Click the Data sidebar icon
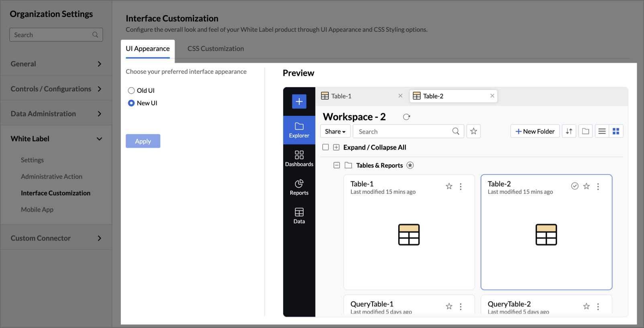Image resolution: width=644 pixels, height=328 pixels. pyautogui.click(x=299, y=215)
